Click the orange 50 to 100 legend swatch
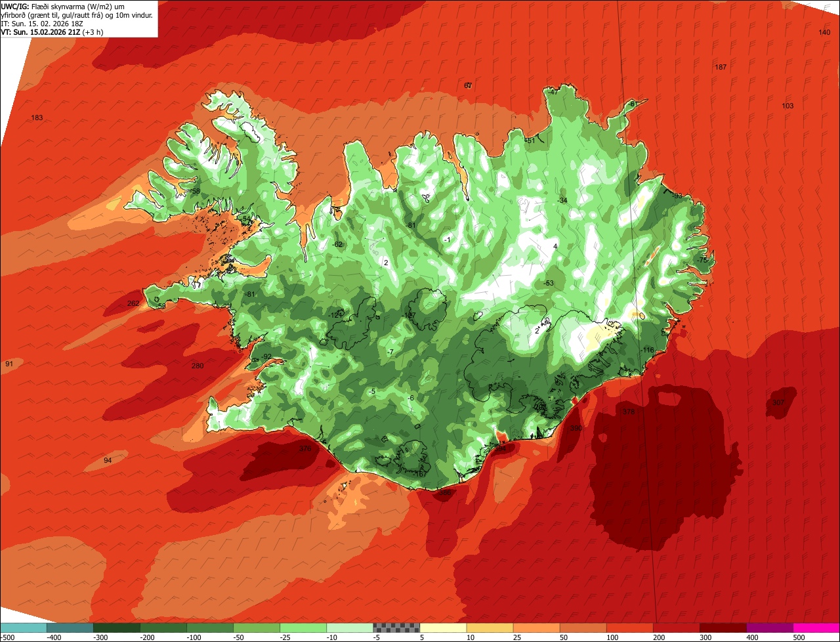This screenshot has width=840, height=642. click(x=583, y=628)
